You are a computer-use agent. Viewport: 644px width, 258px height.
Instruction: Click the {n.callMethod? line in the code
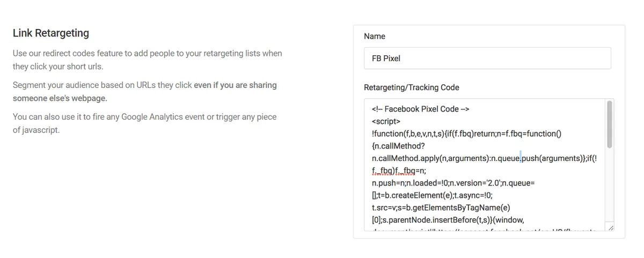coord(399,146)
